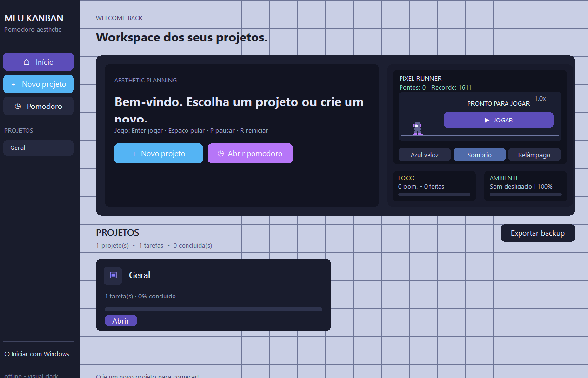The image size is (588, 378).
Task: Select the Geral project in sidebar list
Action: pos(39,148)
